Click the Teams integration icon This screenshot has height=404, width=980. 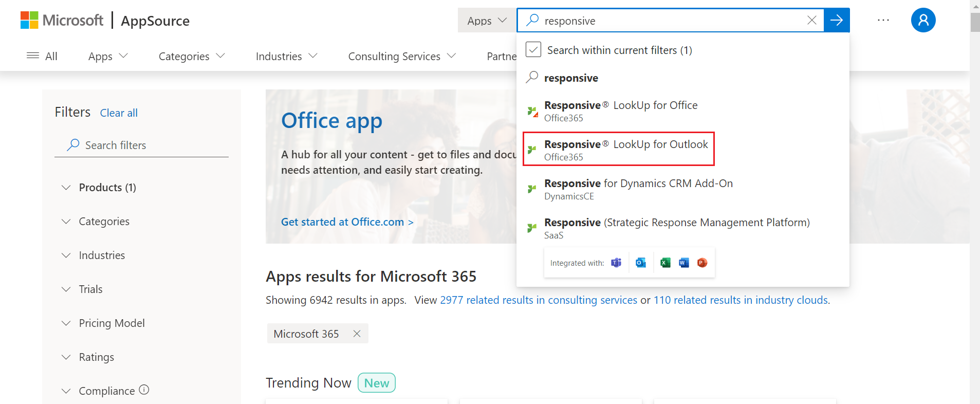616,263
